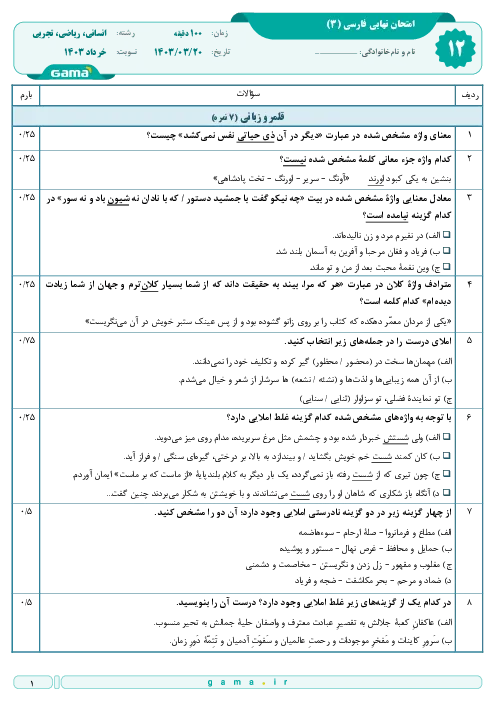Click the Gama logo badge
Image resolution: width=496 pixels, height=702 pixels.
point(70,73)
